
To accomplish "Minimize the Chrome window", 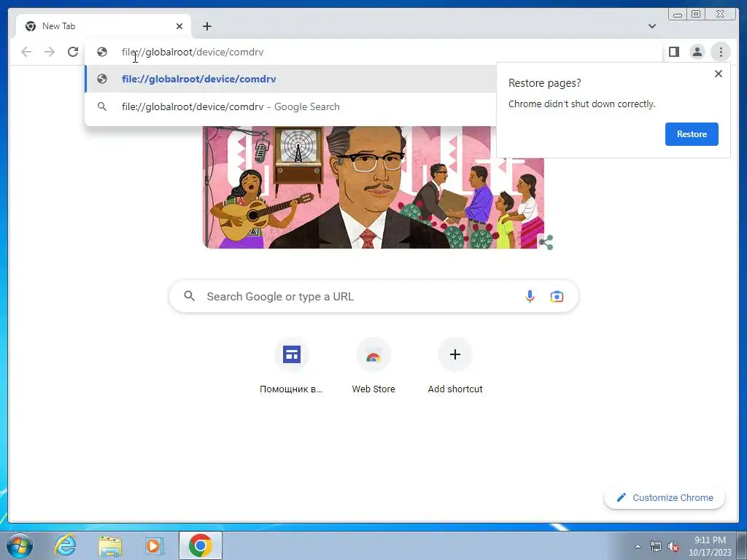I will tap(678, 15).
